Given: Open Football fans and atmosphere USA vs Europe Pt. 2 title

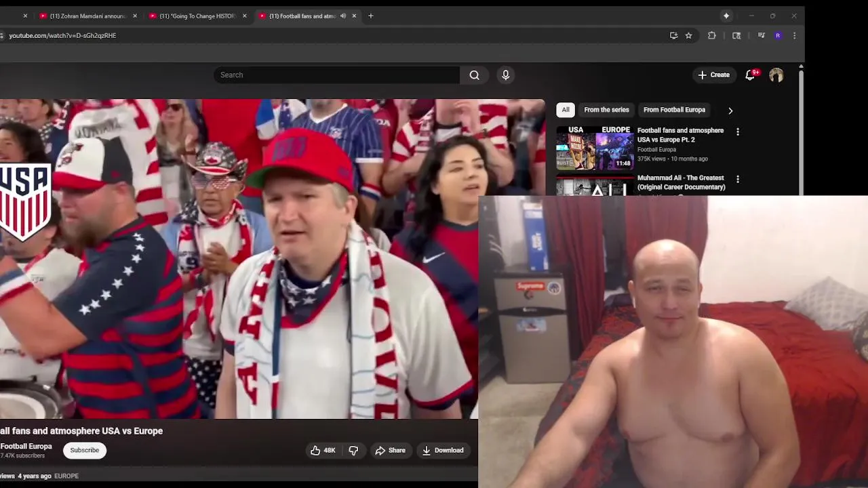Looking at the screenshot, I should coord(680,135).
